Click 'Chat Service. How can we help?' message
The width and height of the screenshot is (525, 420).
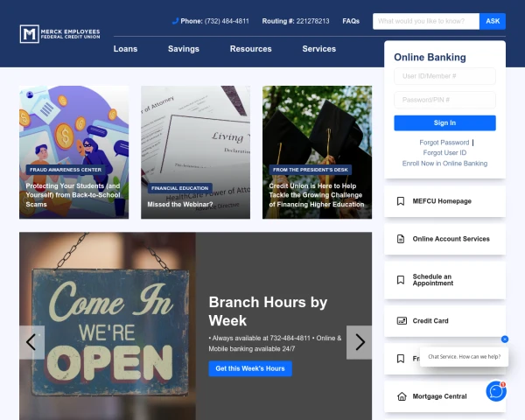tap(464, 357)
